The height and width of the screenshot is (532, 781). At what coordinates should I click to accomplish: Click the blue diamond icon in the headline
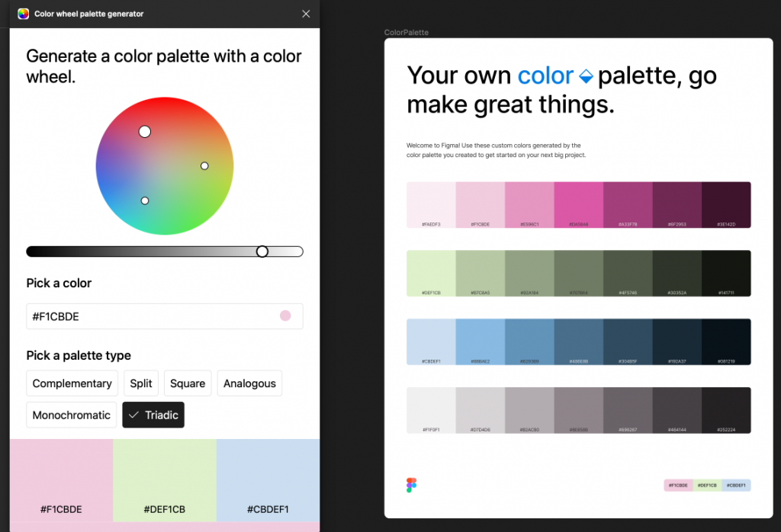[586, 76]
